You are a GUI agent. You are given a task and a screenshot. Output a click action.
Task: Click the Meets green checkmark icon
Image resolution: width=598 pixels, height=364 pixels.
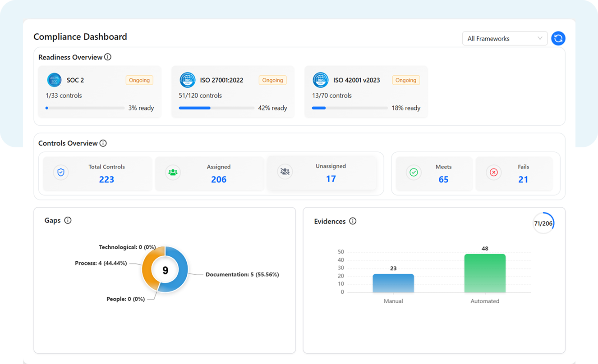(414, 173)
